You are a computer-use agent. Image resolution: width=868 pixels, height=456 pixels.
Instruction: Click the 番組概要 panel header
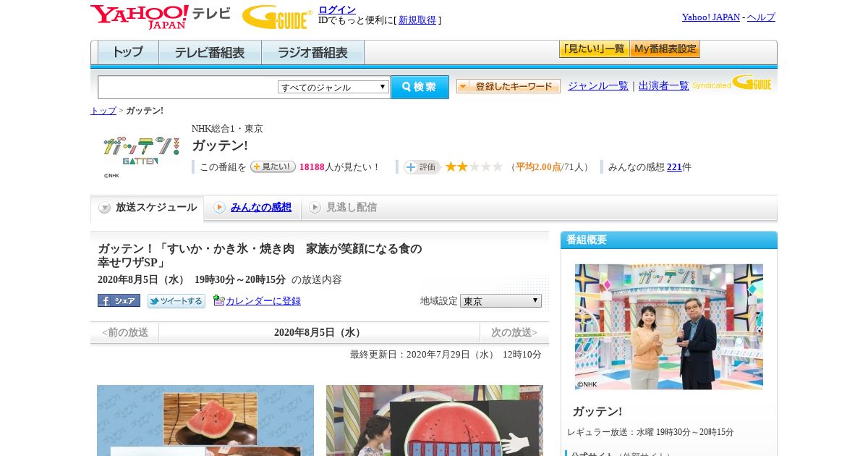(669, 240)
